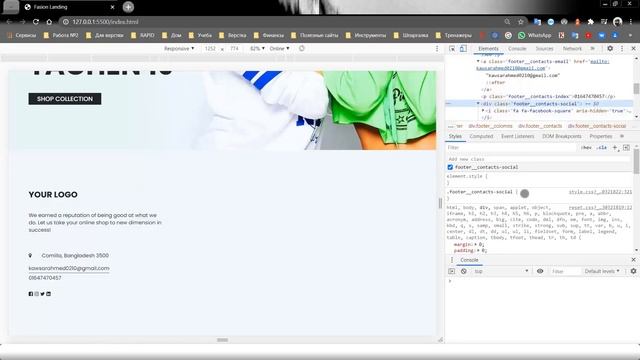The image size is (640, 360).
Task: Click the console Filter input
Action: (565, 271)
